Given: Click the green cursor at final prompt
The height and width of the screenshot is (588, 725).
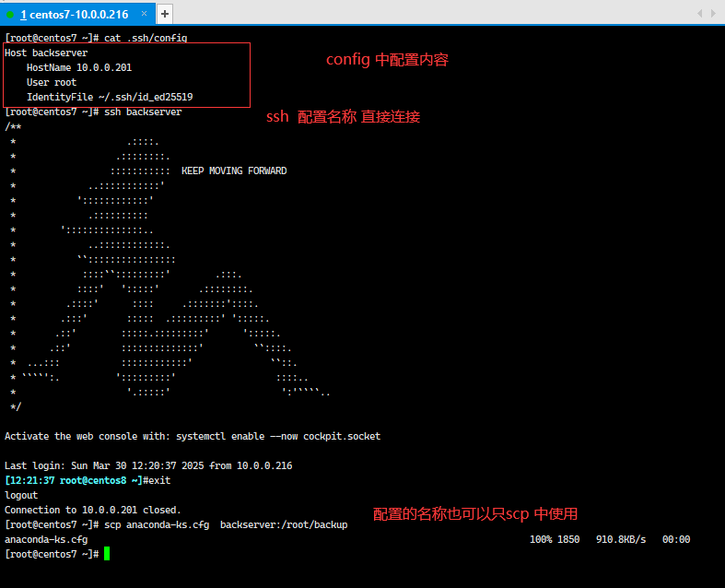Looking at the screenshot, I should 107,554.
